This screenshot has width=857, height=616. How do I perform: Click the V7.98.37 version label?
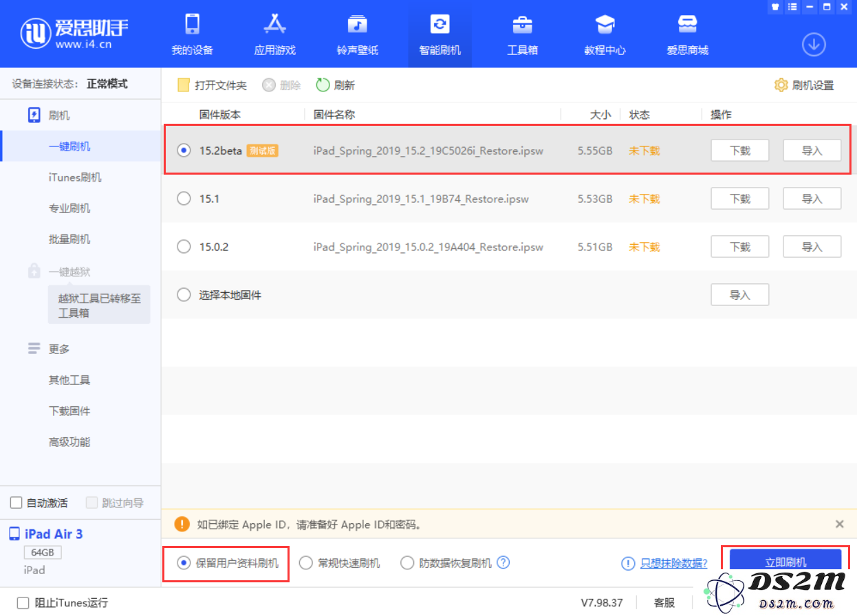pyautogui.click(x=602, y=603)
